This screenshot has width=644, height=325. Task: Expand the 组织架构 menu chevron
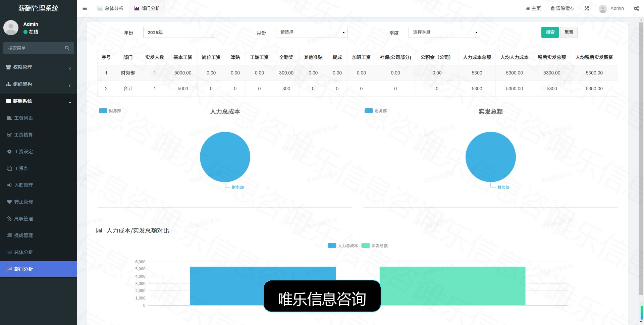pyautogui.click(x=70, y=86)
